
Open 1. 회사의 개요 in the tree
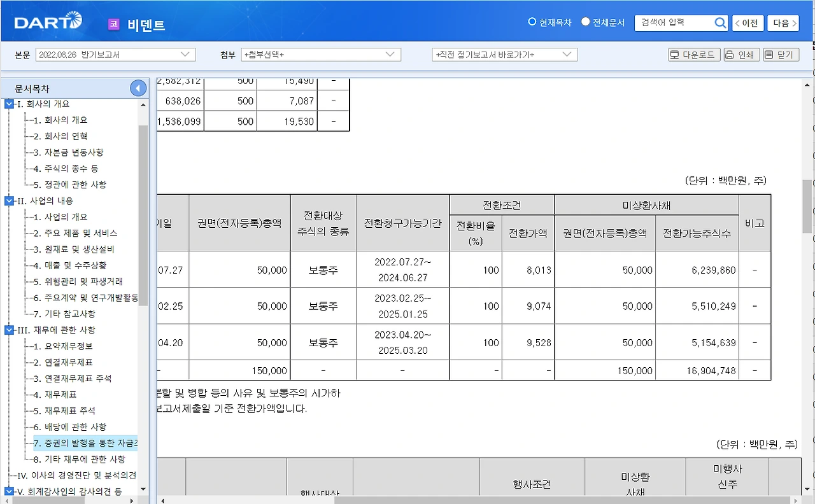(60, 120)
